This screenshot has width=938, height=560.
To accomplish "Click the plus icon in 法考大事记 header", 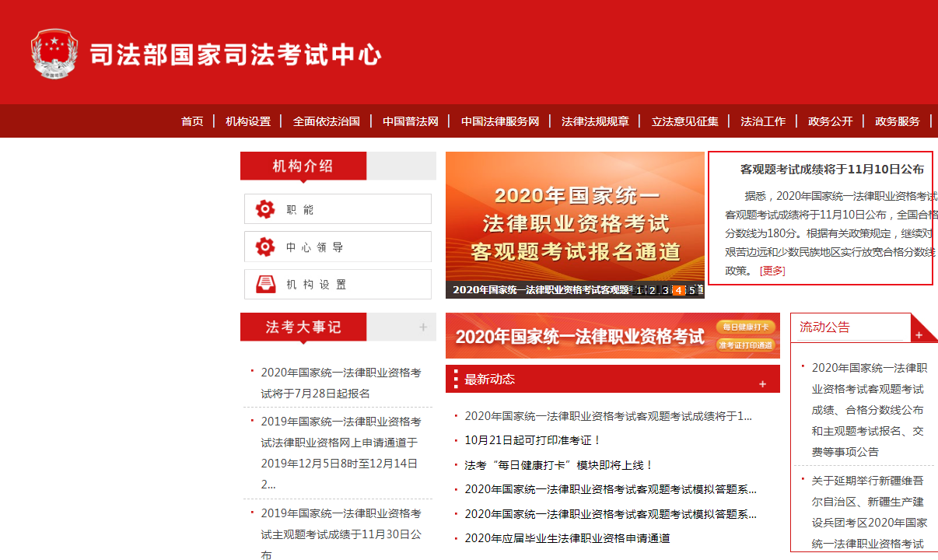I will pyautogui.click(x=423, y=327).
